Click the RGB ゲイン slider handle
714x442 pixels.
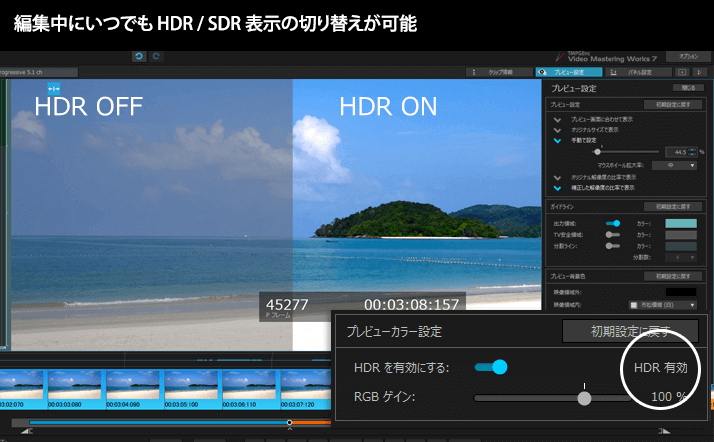pos(584,398)
